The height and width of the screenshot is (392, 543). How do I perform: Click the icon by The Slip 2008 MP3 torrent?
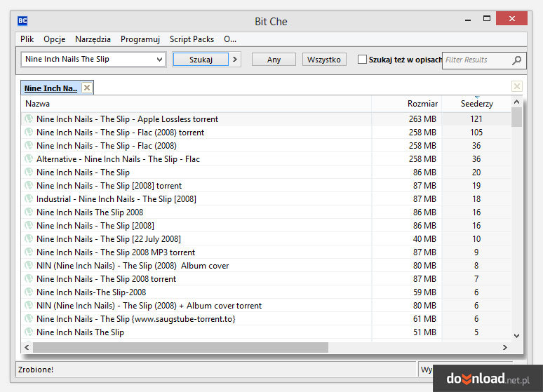29,252
